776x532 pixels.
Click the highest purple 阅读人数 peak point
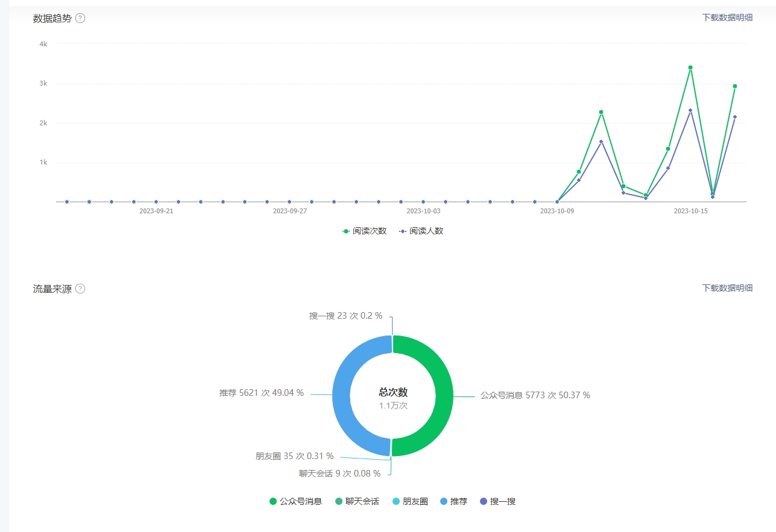[x=690, y=110]
